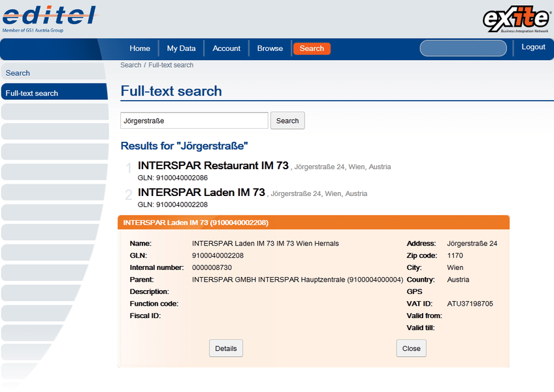Click VAT ID value ATU37198705
554x392 pixels.
click(x=470, y=304)
